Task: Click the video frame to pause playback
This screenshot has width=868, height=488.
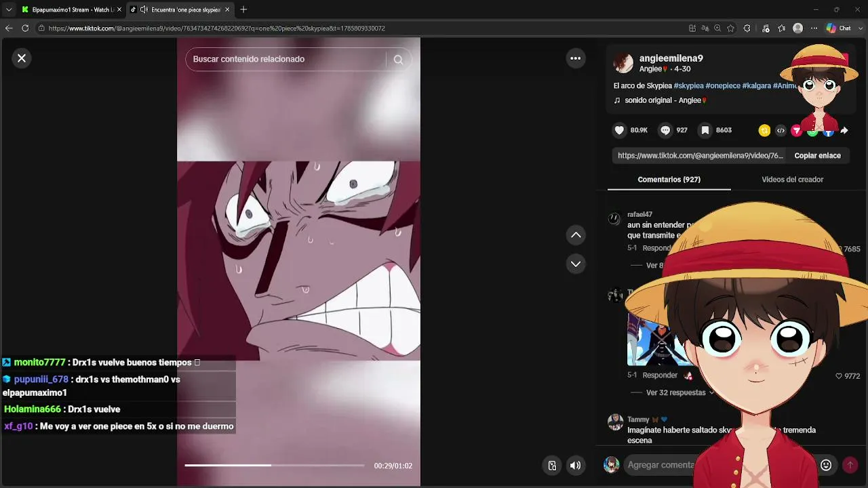Action: click(298, 261)
